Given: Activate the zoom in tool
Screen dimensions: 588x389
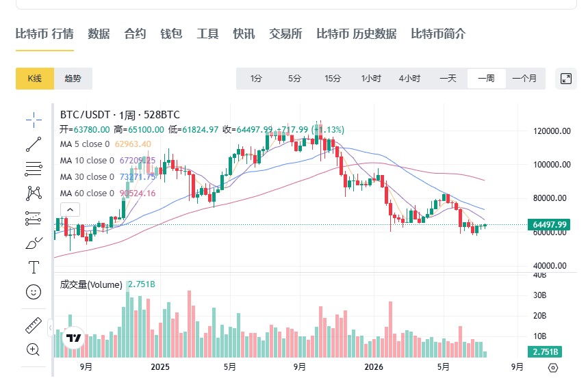Looking at the screenshot, I should (33, 349).
